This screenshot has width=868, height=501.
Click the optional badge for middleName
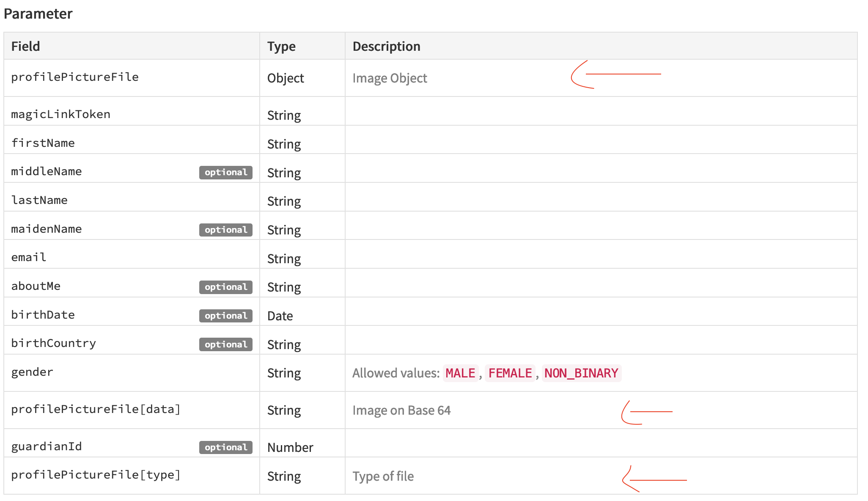click(x=226, y=172)
